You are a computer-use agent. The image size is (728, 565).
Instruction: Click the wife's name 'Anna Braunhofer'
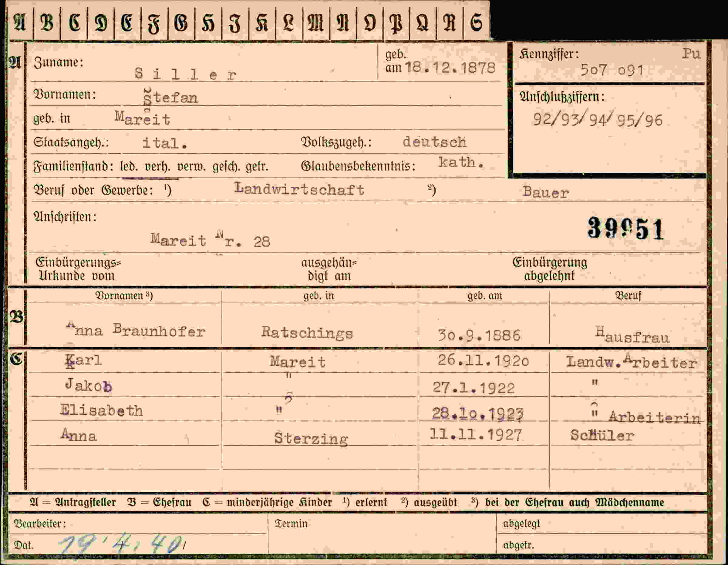click(x=136, y=330)
